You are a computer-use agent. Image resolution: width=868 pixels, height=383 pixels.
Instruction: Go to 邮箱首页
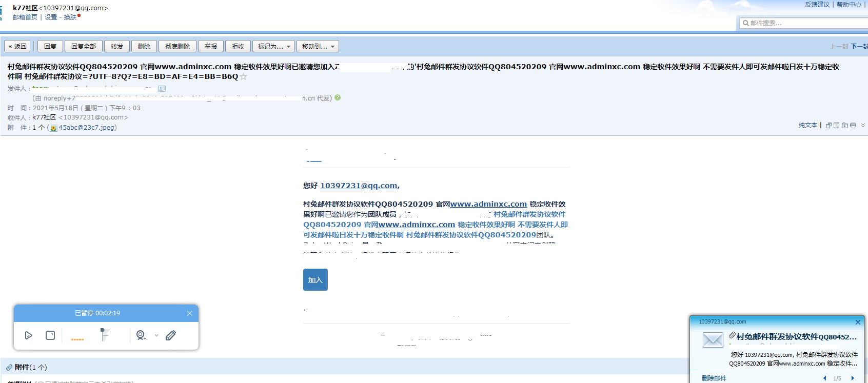(25, 17)
